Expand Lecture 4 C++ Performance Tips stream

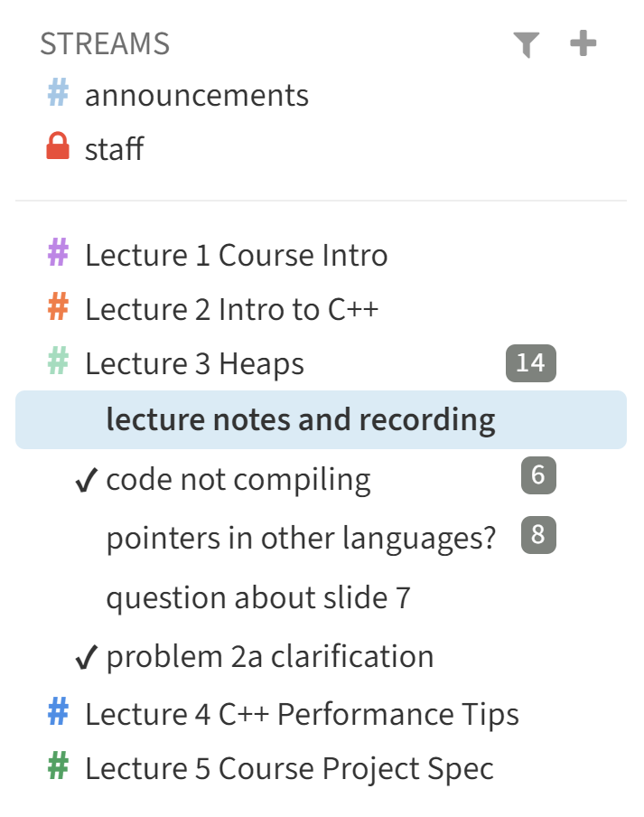302,714
